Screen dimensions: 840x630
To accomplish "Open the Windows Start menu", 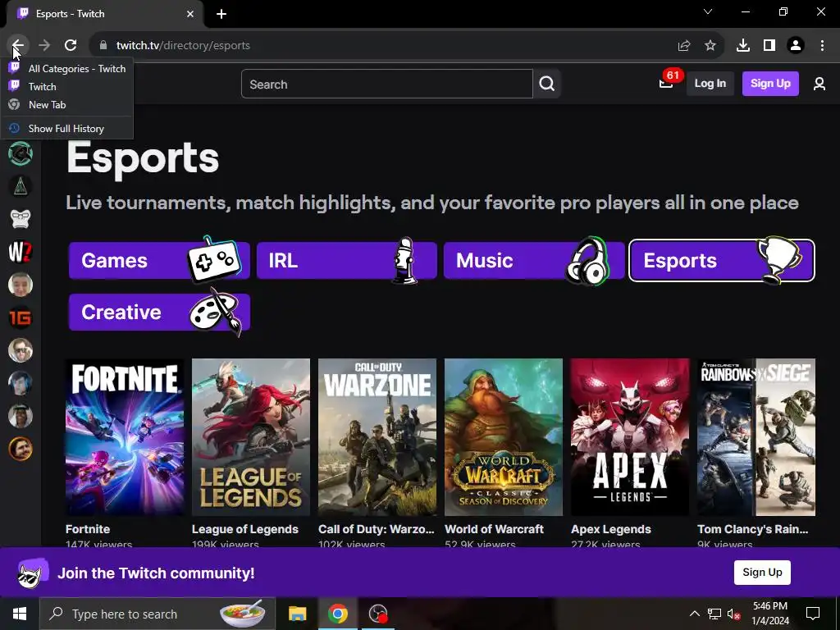I will click(20, 614).
